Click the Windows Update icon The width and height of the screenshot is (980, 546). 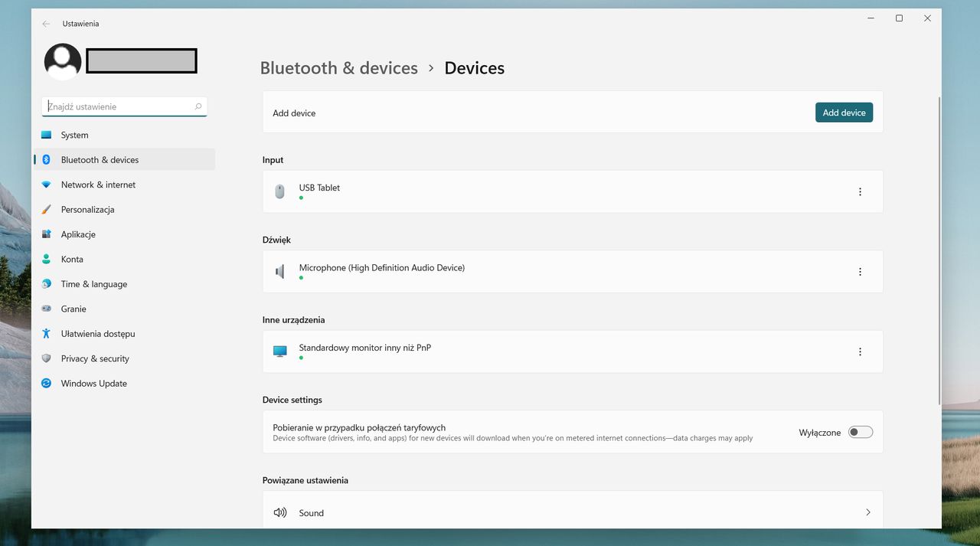[x=47, y=383]
